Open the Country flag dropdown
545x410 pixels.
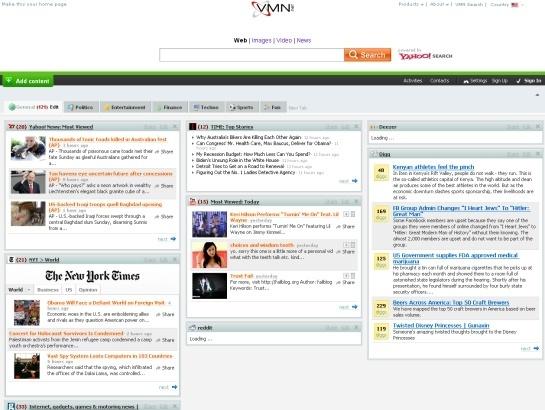point(517,5)
